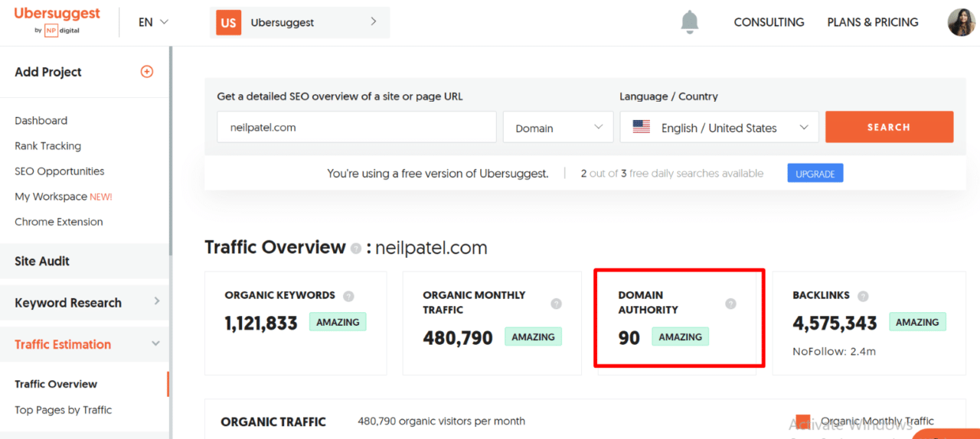This screenshot has height=439, width=980.
Task: Click the United States flag icon
Action: (642, 127)
